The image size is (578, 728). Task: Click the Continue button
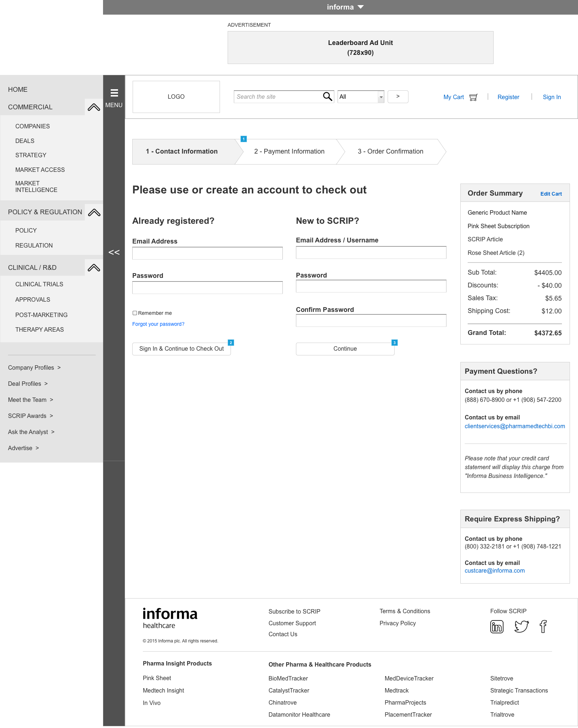click(x=345, y=349)
